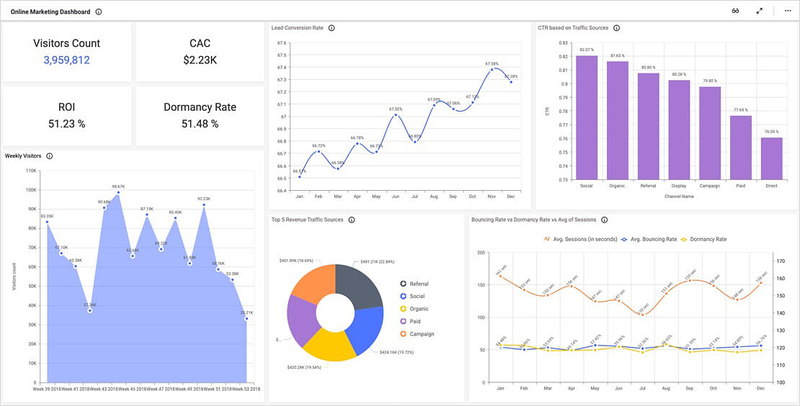Click info icon beside CTR based on Traffic Sources
Screen dimensions: 800x406
616,28
